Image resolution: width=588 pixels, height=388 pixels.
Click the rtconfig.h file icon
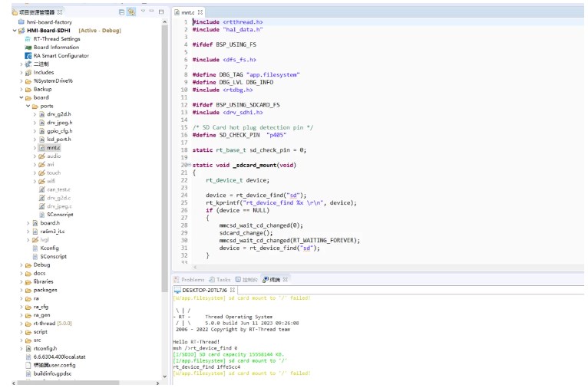click(x=28, y=348)
